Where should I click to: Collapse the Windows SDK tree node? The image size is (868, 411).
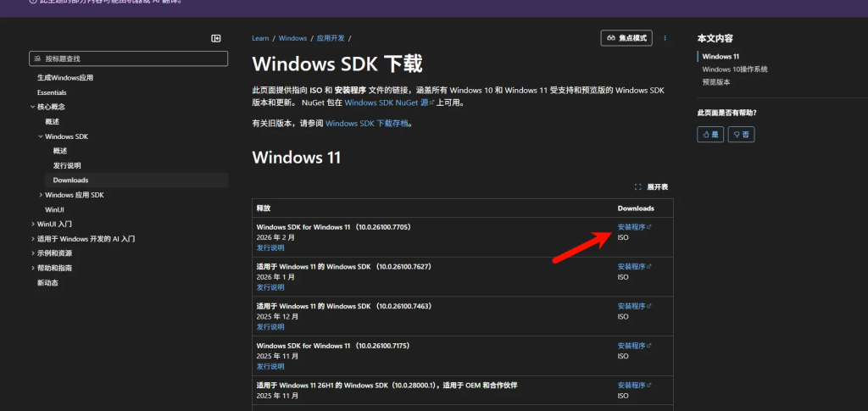tap(41, 136)
